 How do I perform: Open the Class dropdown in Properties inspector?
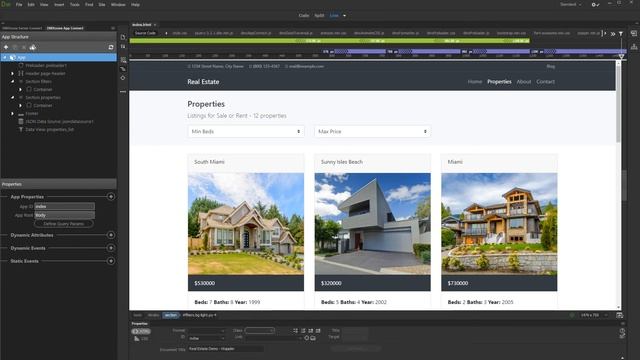(260, 331)
